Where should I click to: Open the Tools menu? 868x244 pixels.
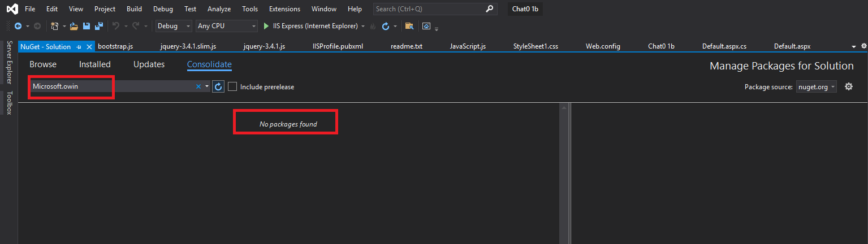click(x=250, y=9)
